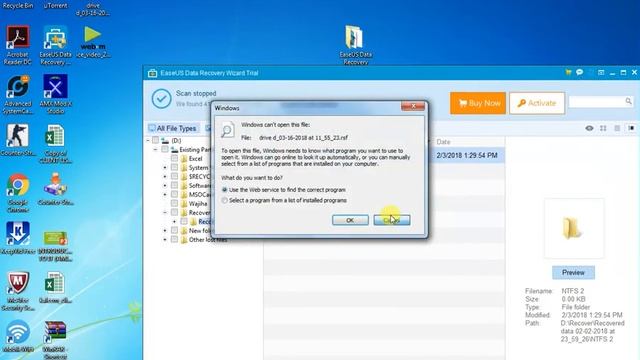Select the Excel folder in tree
640x360 pixels.
click(x=196, y=158)
